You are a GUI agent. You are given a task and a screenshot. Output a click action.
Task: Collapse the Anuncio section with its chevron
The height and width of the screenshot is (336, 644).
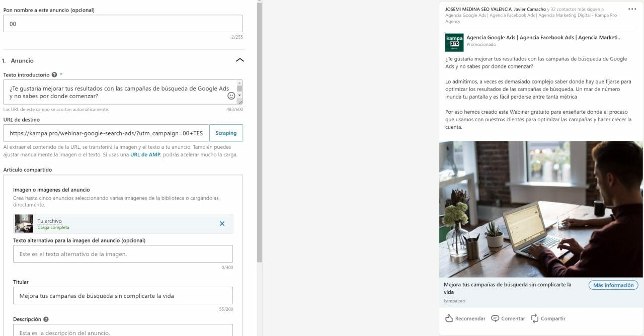(x=240, y=59)
